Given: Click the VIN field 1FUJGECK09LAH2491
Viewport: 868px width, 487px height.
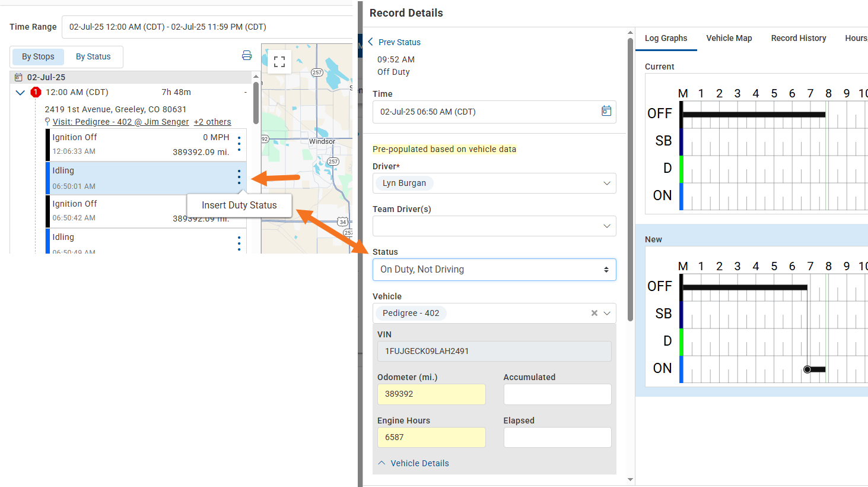Looking at the screenshot, I should [494, 351].
